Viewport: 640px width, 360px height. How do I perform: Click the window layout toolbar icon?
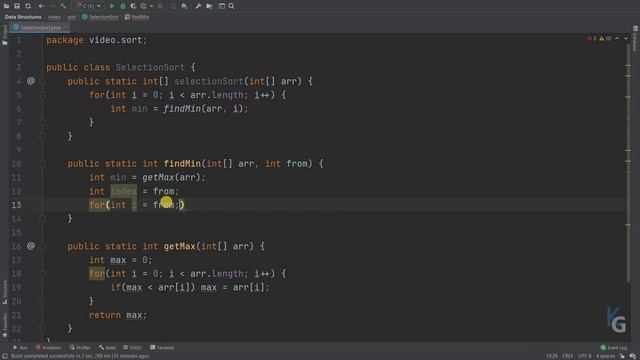[x=222, y=6]
